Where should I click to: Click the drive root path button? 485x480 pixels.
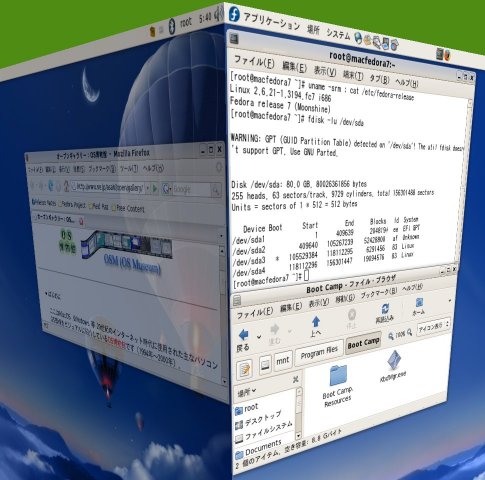click(x=265, y=364)
